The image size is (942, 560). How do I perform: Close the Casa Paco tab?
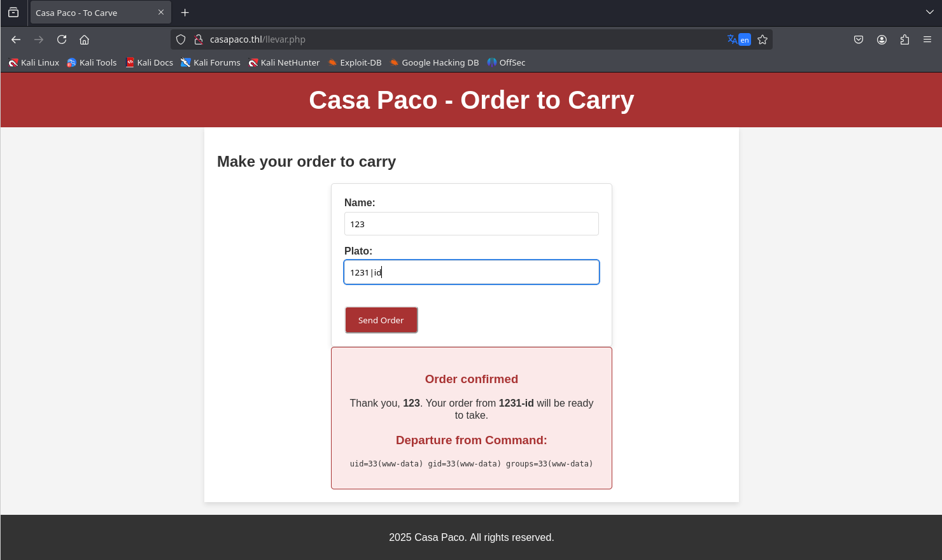tap(161, 12)
